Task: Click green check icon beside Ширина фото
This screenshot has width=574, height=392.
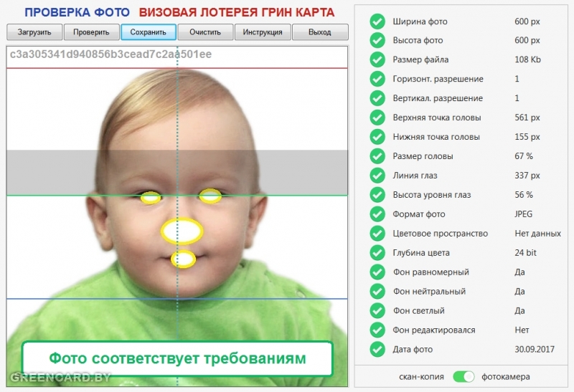Action: (377, 21)
